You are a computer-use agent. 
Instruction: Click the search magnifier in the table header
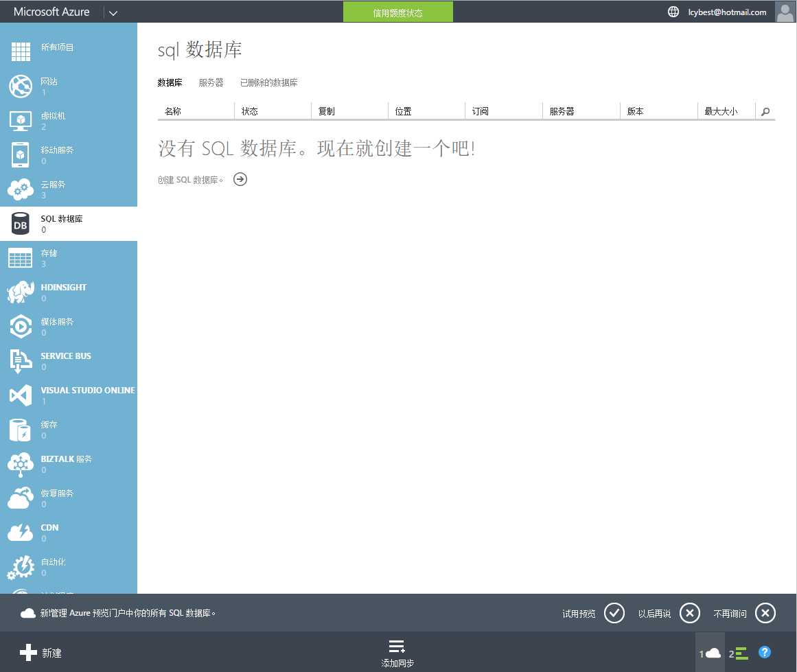click(x=765, y=111)
